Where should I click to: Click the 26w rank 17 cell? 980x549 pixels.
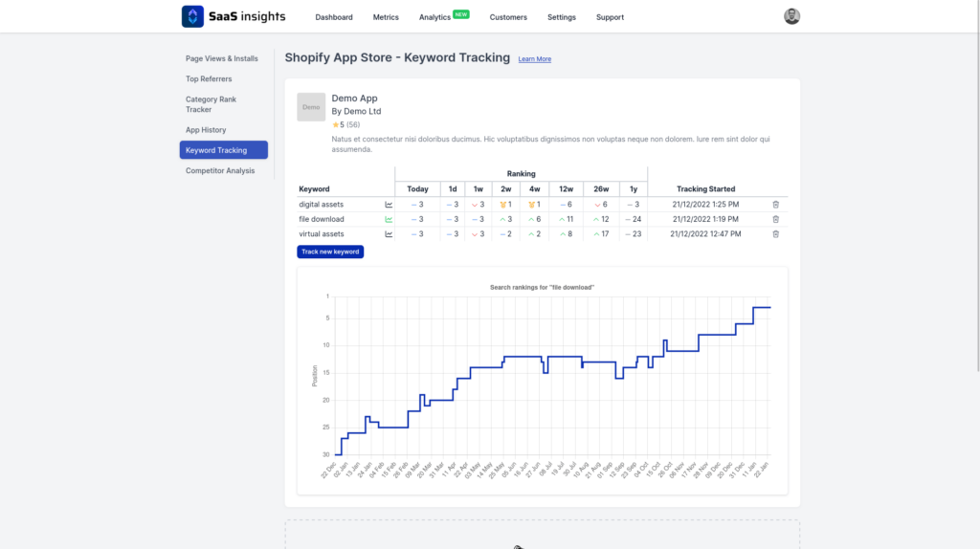(x=601, y=234)
